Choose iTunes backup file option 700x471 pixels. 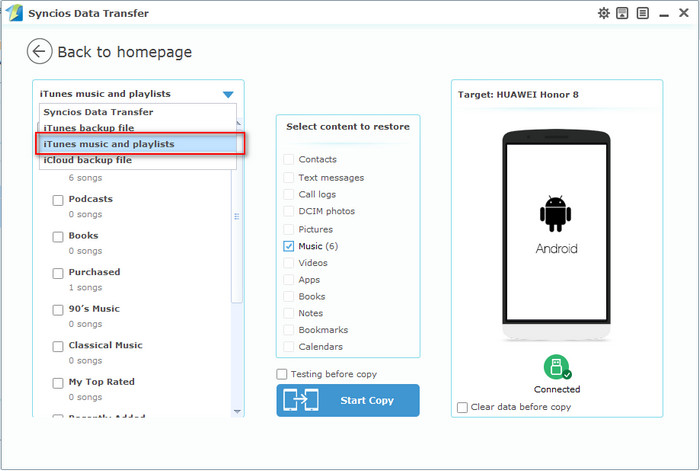[138, 128]
